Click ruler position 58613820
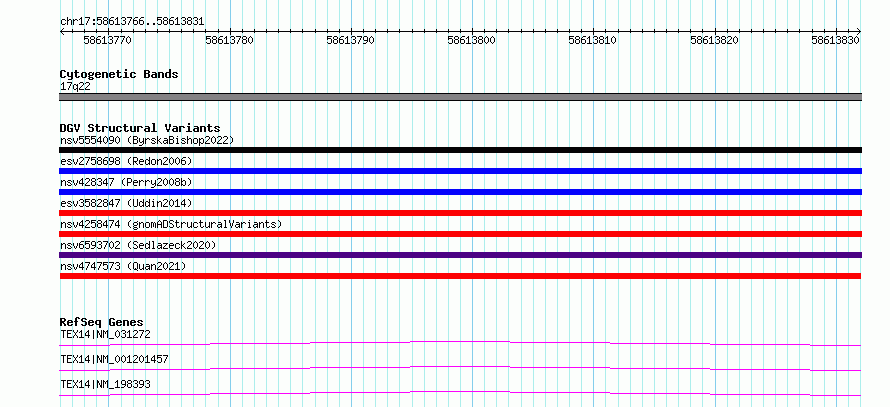 pyautogui.click(x=715, y=41)
